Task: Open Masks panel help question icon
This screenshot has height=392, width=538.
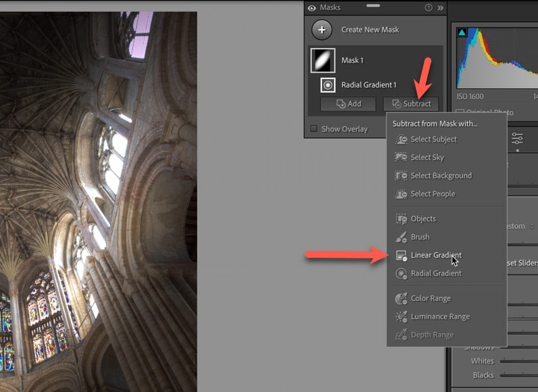Action: 428,7
